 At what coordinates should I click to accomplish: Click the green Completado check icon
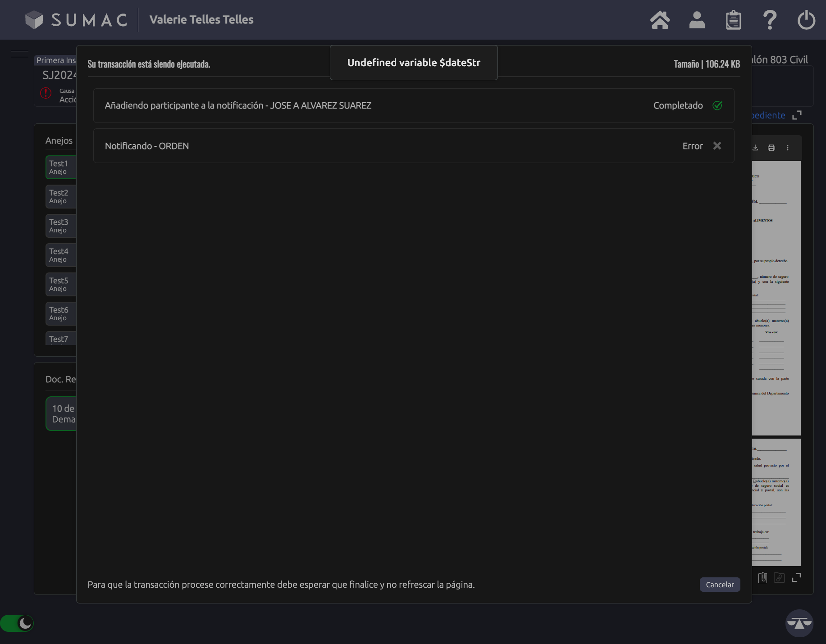tap(717, 105)
